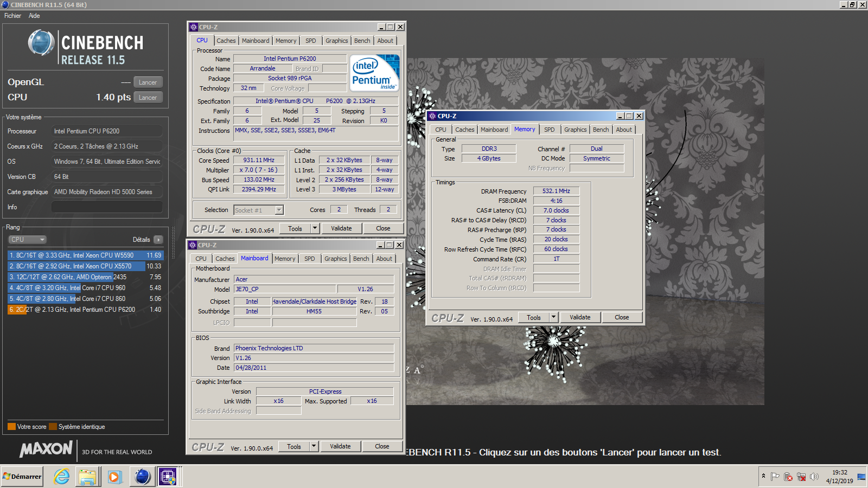Open Tools dropdown arrow in CPU window
The image size is (868, 488).
click(x=315, y=228)
